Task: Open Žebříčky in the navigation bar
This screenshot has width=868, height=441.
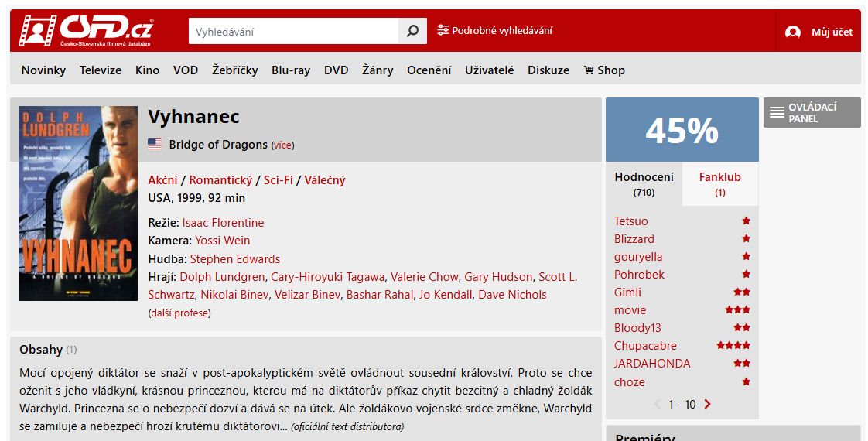Action: 235,70
